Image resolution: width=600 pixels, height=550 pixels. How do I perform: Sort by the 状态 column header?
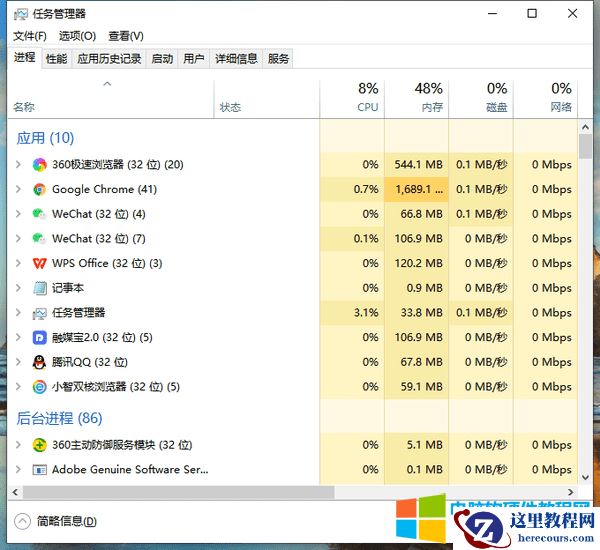(267, 99)
